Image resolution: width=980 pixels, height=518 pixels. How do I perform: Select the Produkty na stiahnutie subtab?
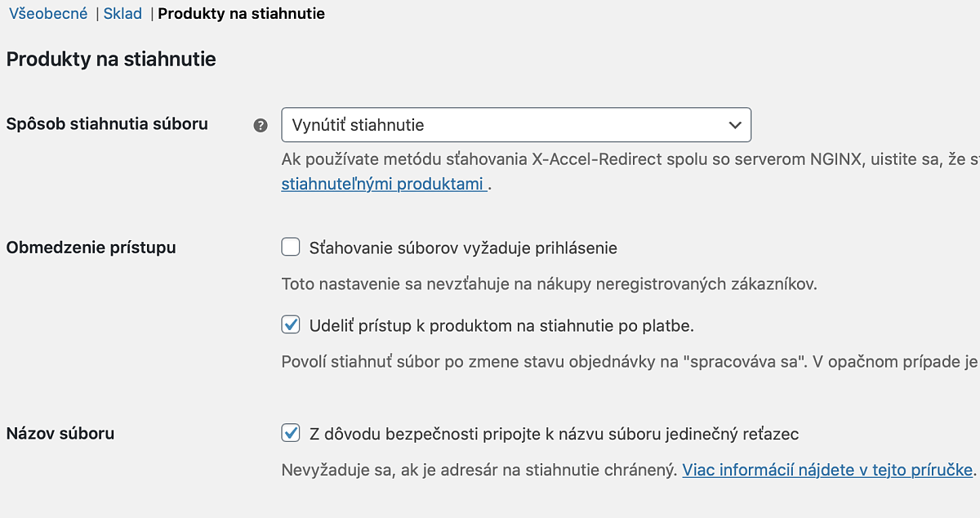(x=242, y=14)
